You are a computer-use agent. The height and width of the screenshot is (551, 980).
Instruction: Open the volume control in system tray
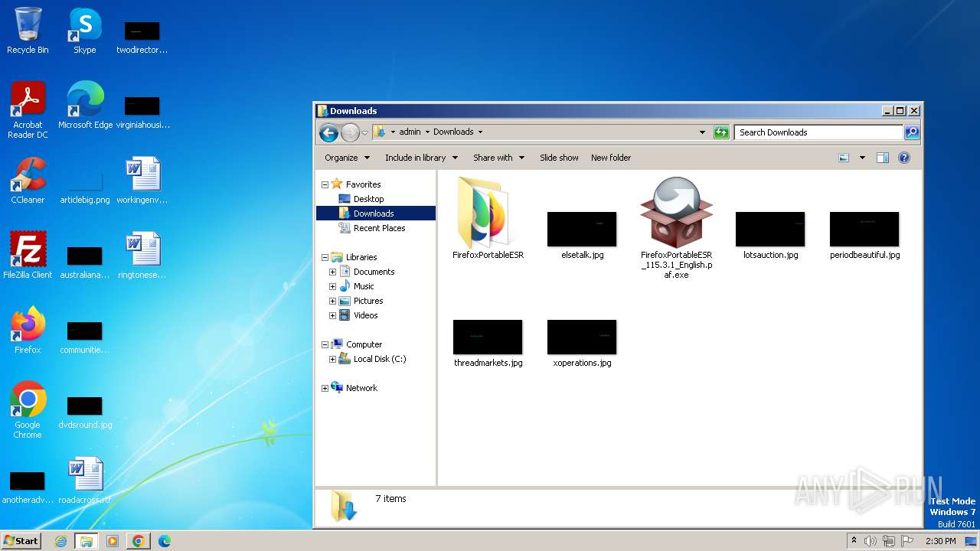[871, 541]
